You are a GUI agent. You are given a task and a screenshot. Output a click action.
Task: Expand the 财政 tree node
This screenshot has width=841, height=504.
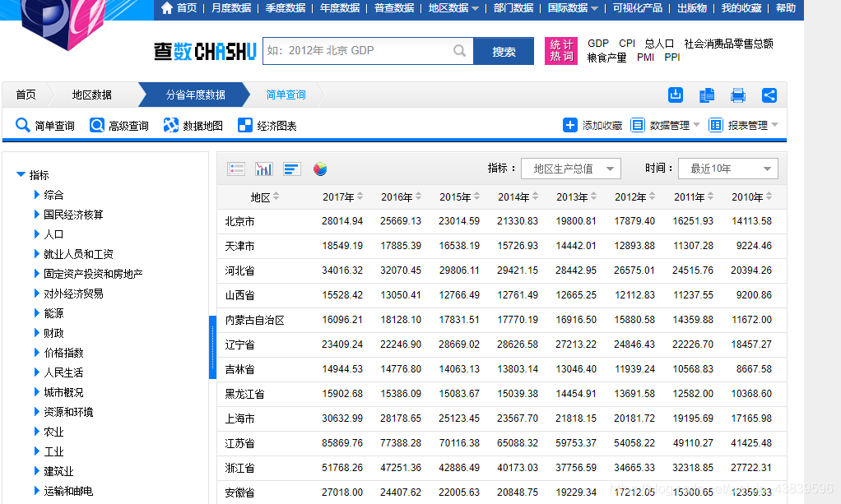[x=37, y=332]
